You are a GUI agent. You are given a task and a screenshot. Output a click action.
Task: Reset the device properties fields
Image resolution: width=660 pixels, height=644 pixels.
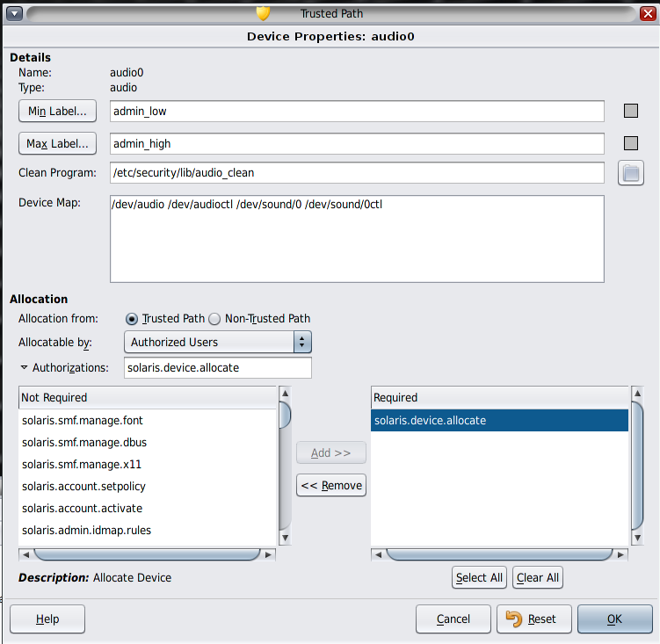[x=533, y=619]
